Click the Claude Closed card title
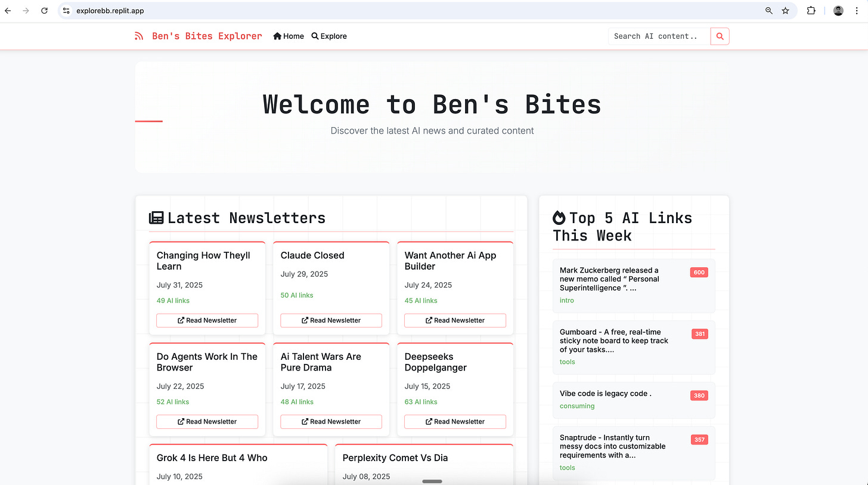The width and height of the screenshot is (868, 485). pos(312,255)
